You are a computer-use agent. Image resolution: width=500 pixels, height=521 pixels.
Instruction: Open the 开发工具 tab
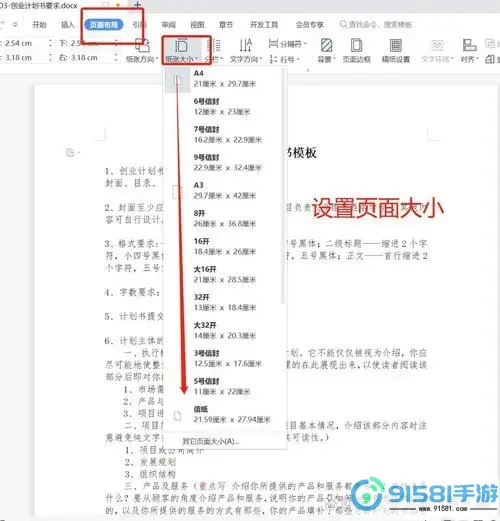tap(264, 25)
